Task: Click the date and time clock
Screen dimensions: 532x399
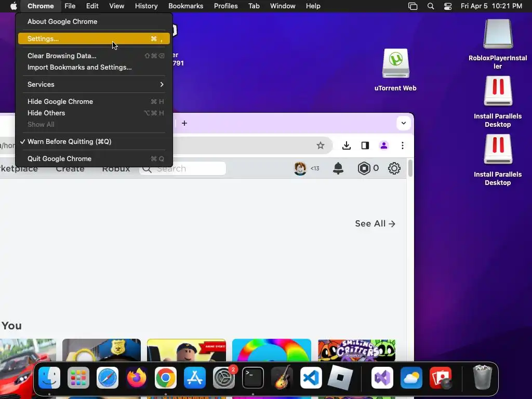Action: tap(491, 6)
